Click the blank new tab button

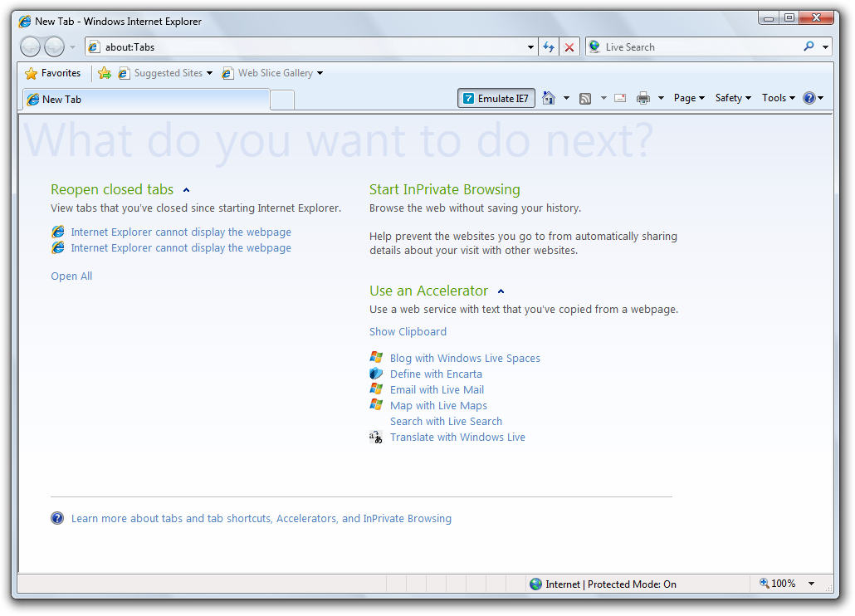282,100
